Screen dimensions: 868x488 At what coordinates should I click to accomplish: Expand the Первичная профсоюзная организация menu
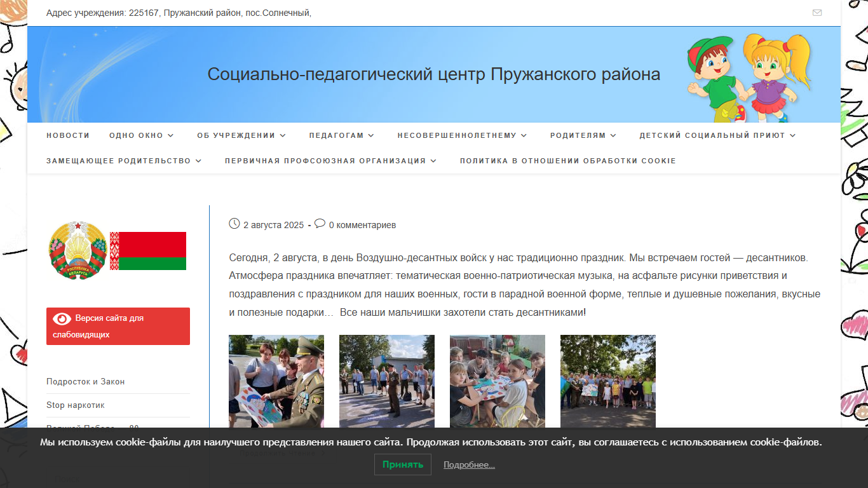coord(331,161)
